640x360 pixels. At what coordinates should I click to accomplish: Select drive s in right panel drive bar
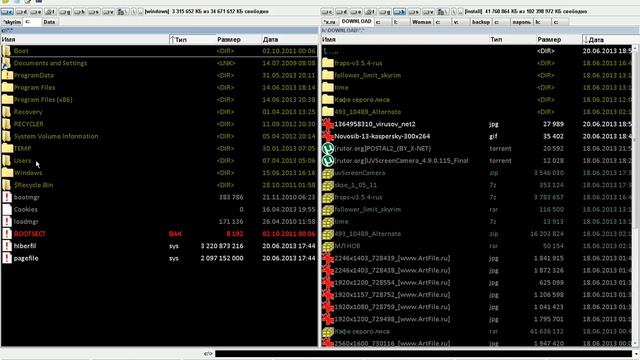click(413, 12)
